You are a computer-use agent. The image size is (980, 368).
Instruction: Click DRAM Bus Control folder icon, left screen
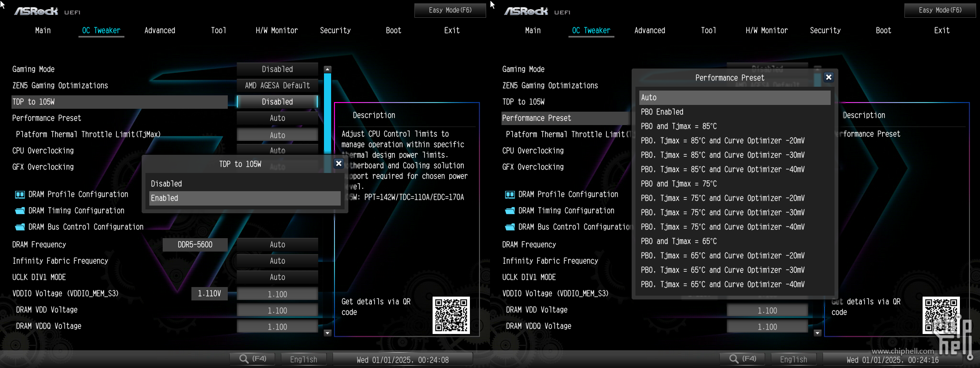click(x=20, y=227)
